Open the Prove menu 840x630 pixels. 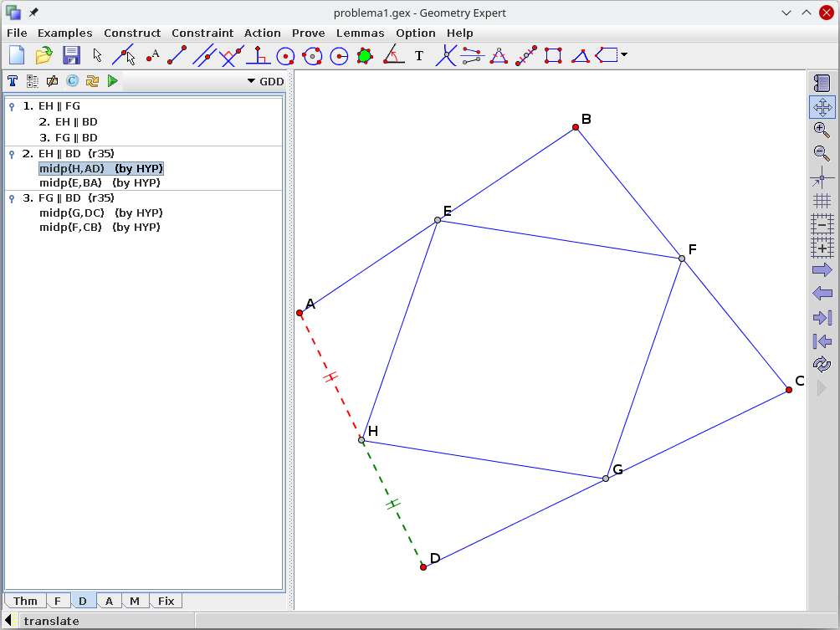click(308, 33)
